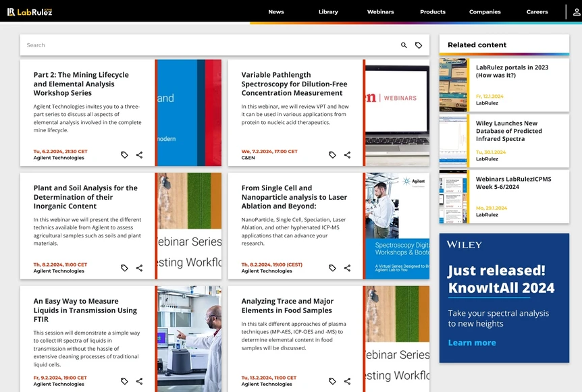582x392 pixels.
Task: Click the Related content heading
Action: point(477,45)
